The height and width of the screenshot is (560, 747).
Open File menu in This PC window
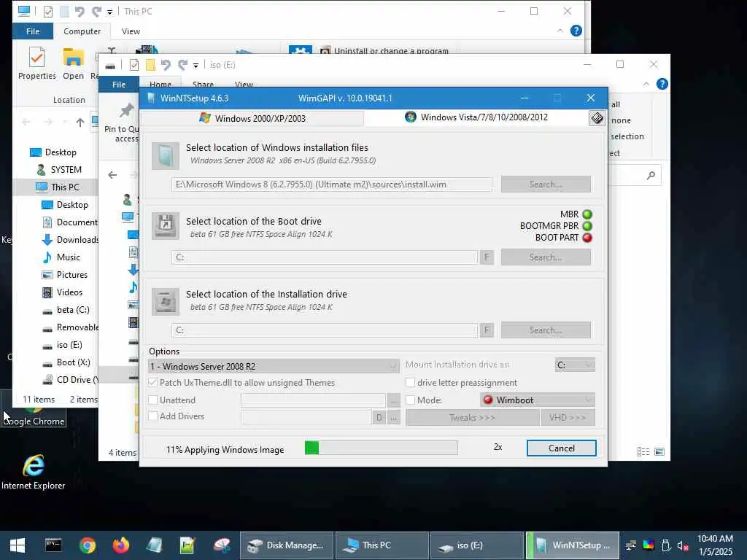pyautogui.click(x=32, y=31)
